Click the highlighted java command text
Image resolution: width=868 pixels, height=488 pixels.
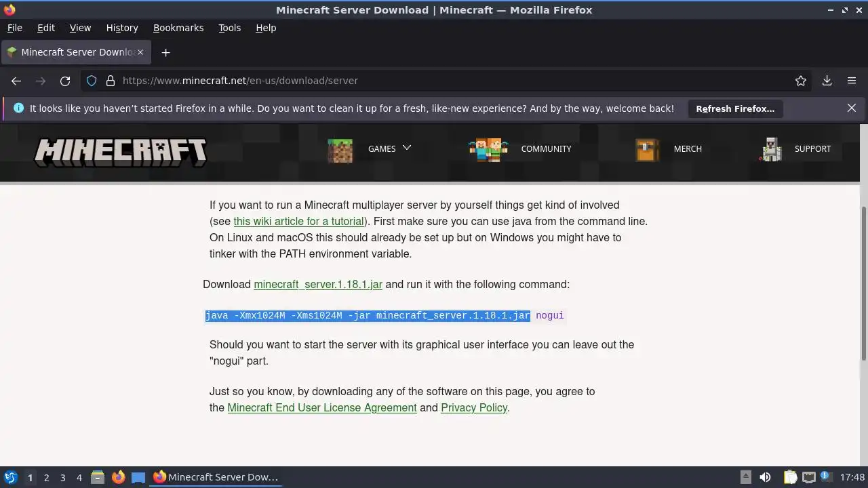click(x=368, y=316)
